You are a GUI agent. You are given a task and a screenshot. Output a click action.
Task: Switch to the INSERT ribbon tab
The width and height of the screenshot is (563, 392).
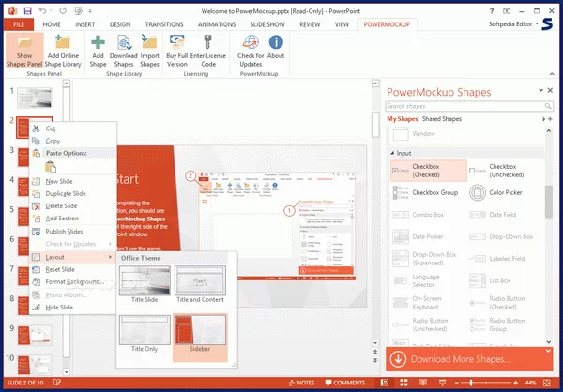pyautogui.click(x=85, y=24)
